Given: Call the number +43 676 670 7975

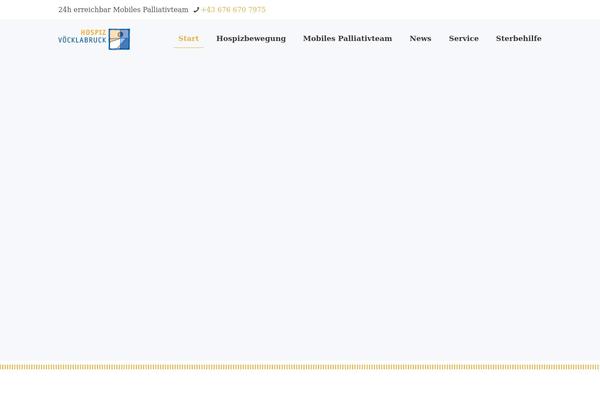Looking at the screenshot, I should pos(233,10).
